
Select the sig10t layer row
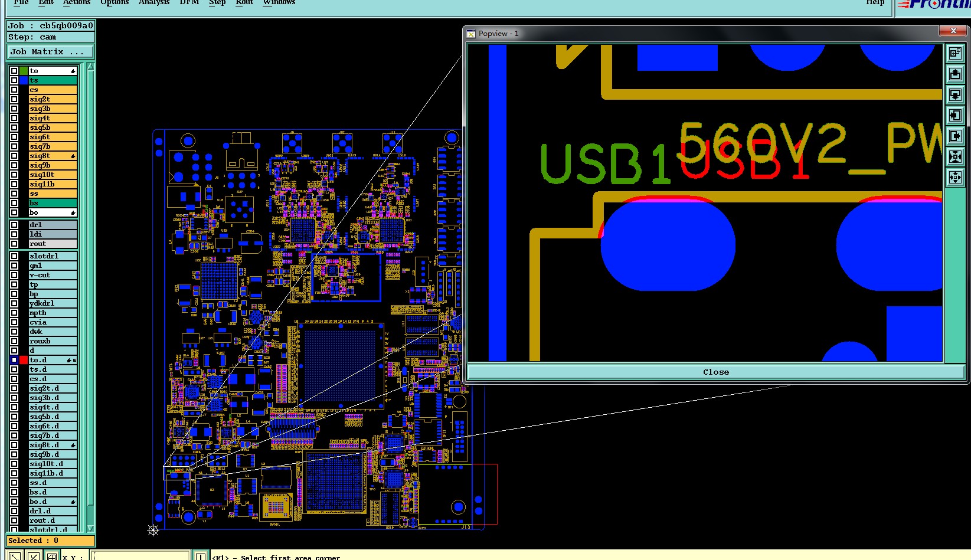coord(53,175)
